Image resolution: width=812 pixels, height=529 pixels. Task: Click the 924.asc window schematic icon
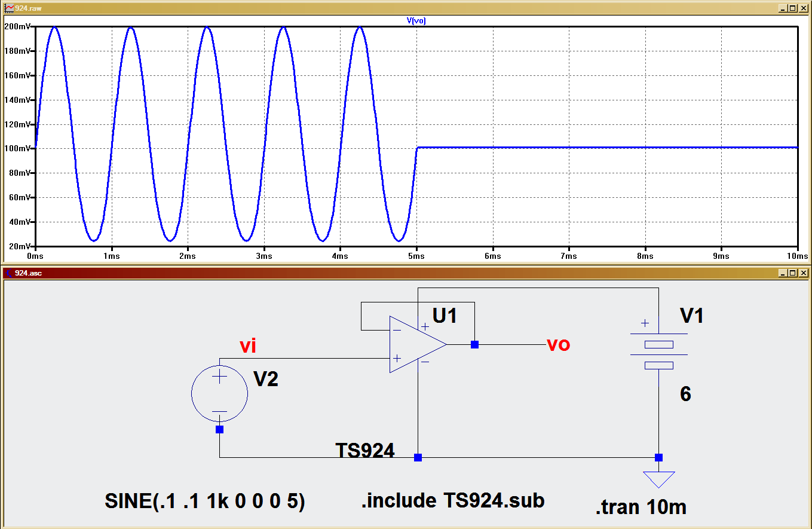click(x=8, y=273)
